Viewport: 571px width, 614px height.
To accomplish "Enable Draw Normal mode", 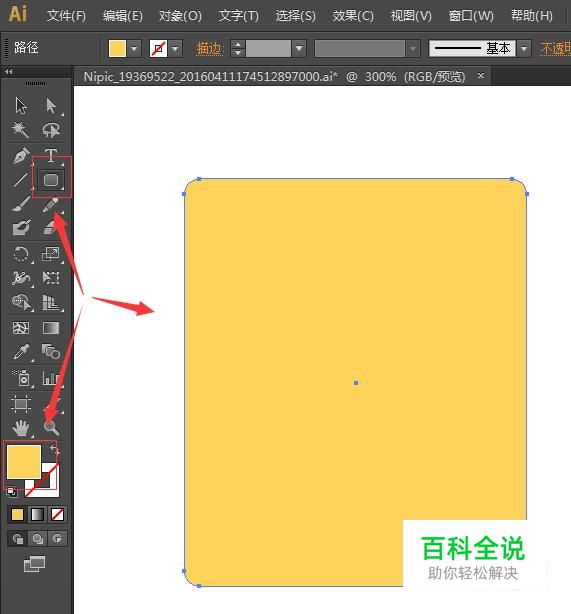I will [18, 539].
